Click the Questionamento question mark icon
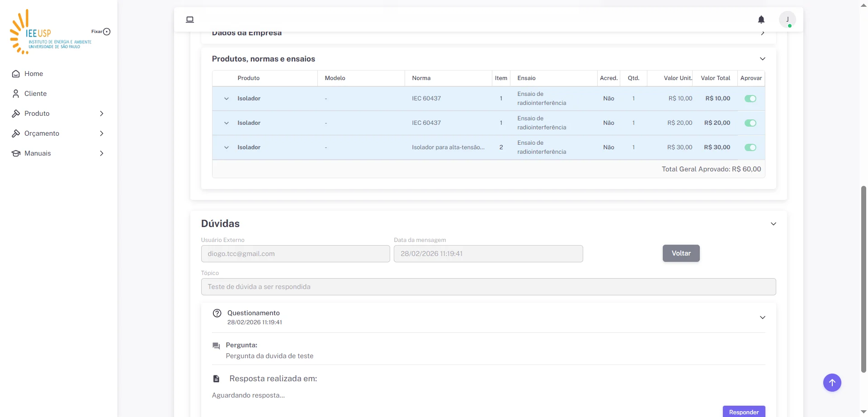The width and height of the screenshot is (868, 417). [217, 313]
